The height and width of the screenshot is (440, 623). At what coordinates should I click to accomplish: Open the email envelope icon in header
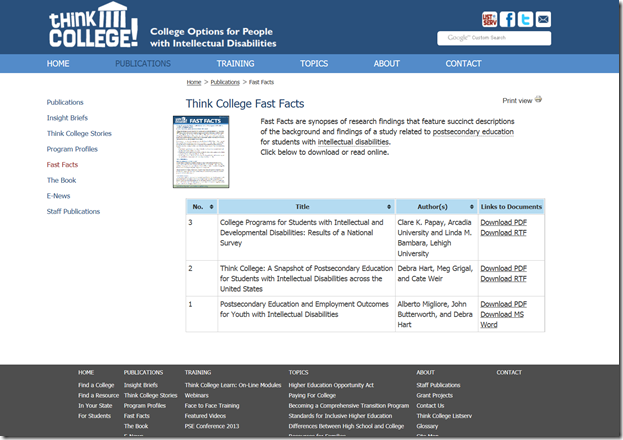point(543,19)
